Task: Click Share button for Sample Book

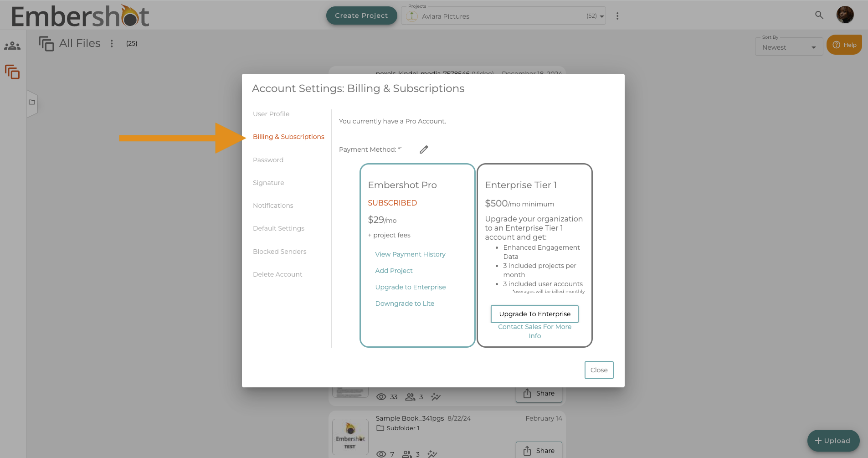Action: 539,450
